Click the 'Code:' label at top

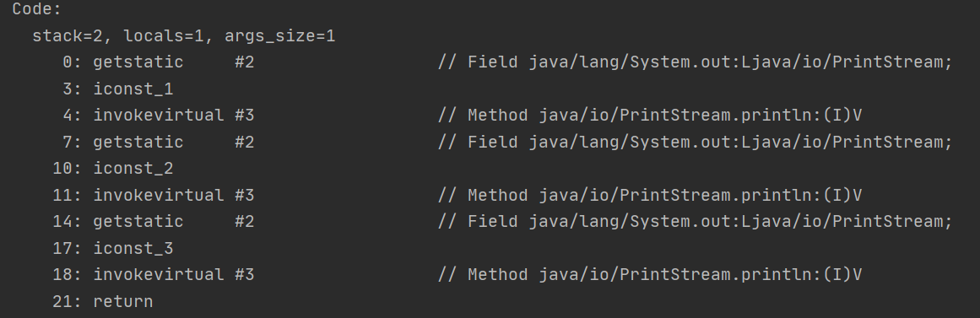pos(37,9)
